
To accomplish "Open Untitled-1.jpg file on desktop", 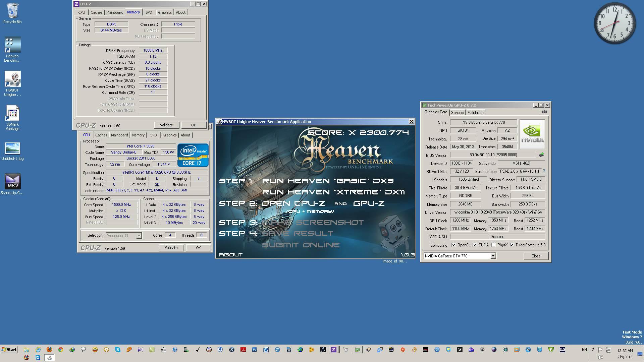I will click(12, 152).
